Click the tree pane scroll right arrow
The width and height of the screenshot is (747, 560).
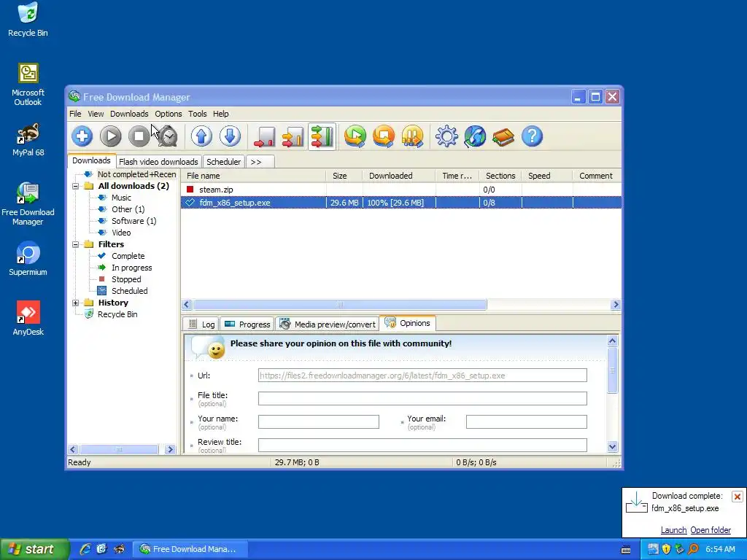170,449
